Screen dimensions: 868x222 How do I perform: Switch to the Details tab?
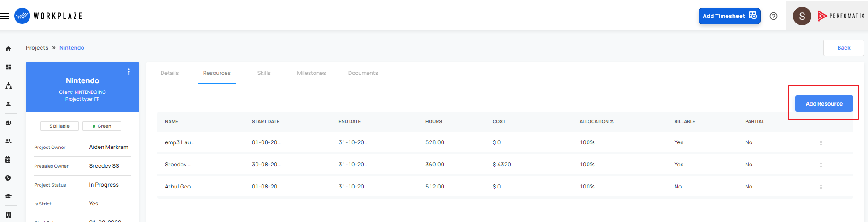pyautogui.click(x=169, y=73)
